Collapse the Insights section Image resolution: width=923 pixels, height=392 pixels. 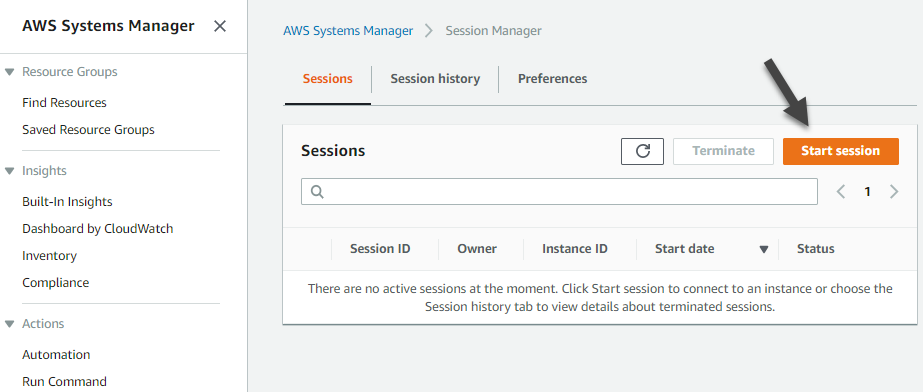pyautogui.click(x=9, y=171)
